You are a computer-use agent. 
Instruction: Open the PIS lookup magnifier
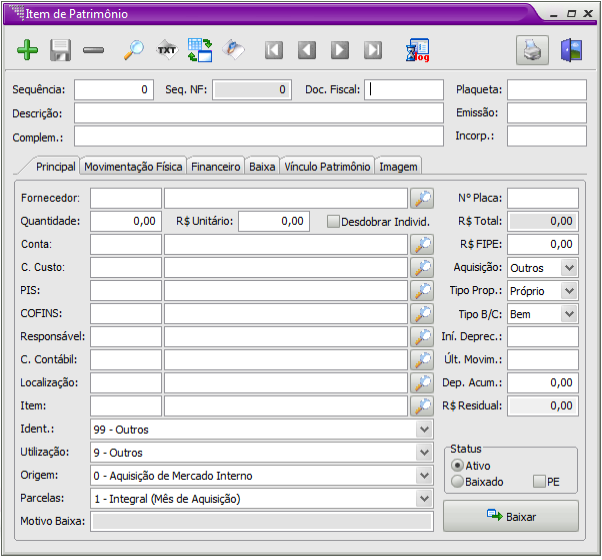[422, 291]
